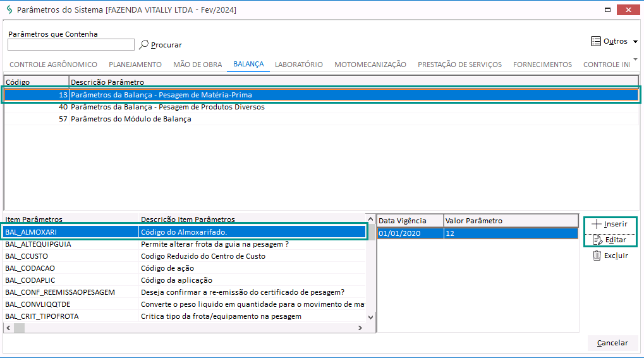Viewport: 644px width, 358px height.
Task: Click the trash icon of Excluir
Action: click(597, 256)
